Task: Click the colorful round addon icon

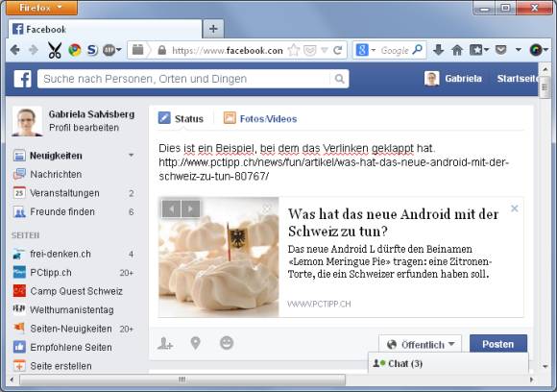Action: point(536,50)
